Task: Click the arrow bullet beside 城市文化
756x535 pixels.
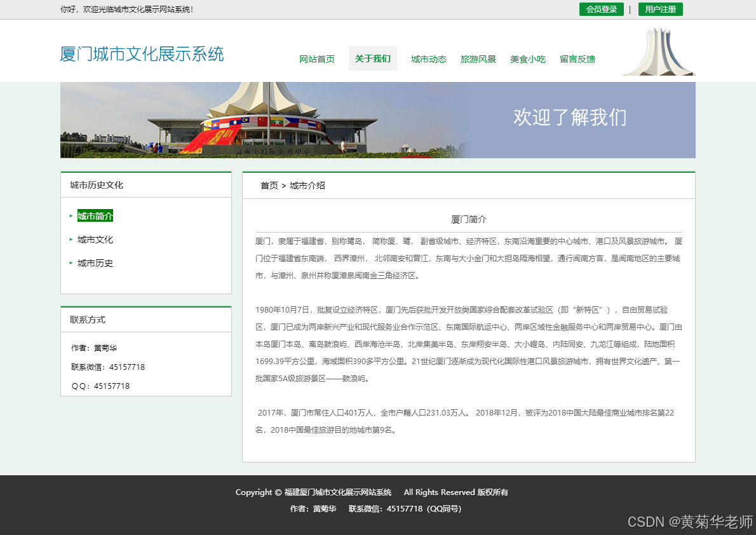Action: point(71,240)
